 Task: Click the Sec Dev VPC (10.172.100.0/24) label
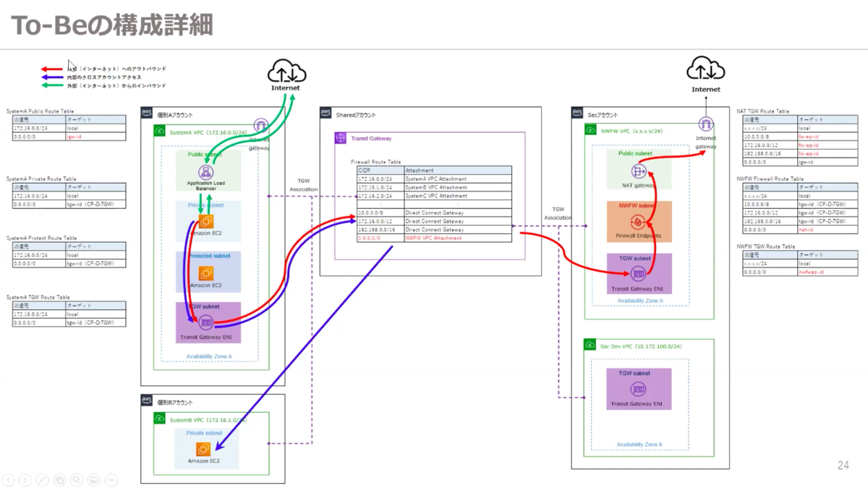coord(642,346)
